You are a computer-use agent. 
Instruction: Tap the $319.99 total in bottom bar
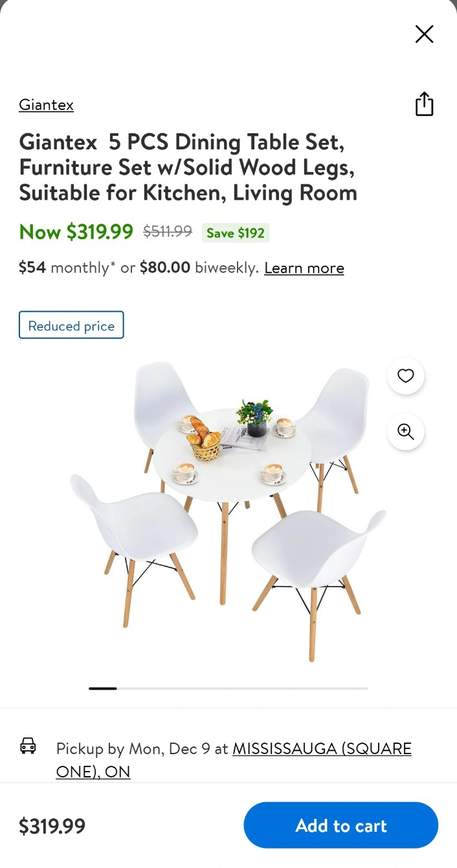tap(52, 826)
